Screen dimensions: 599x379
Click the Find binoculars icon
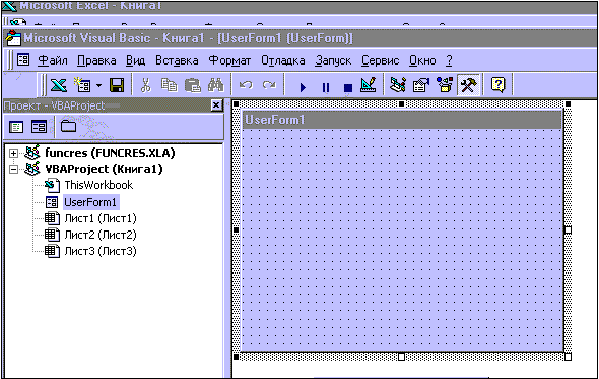(x=215, y=85)
